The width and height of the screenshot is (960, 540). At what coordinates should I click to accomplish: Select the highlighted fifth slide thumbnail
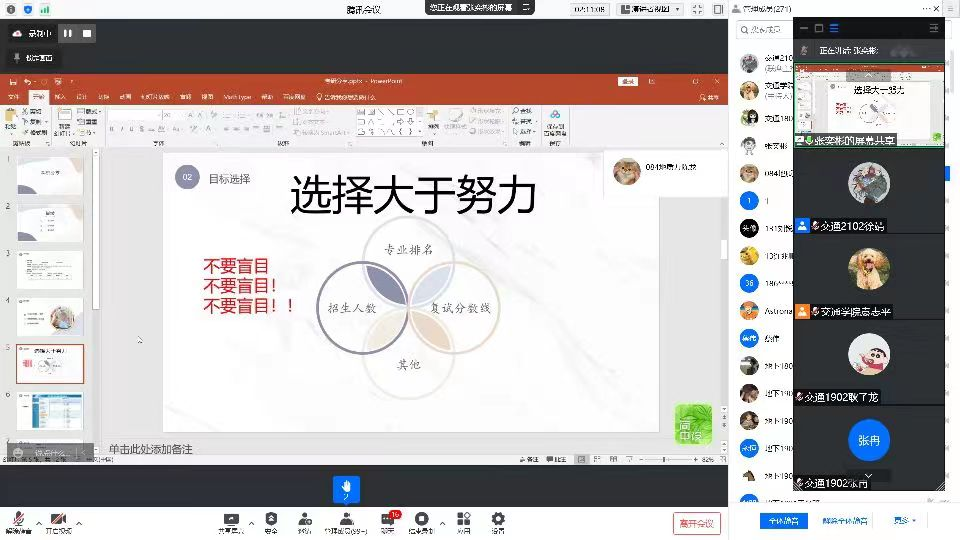[50, 364]
